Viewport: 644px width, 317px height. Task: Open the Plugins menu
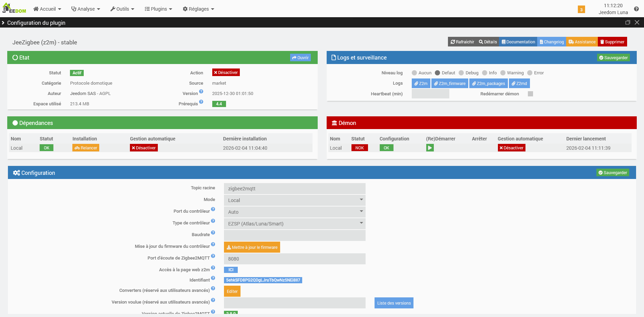(159, 9)
